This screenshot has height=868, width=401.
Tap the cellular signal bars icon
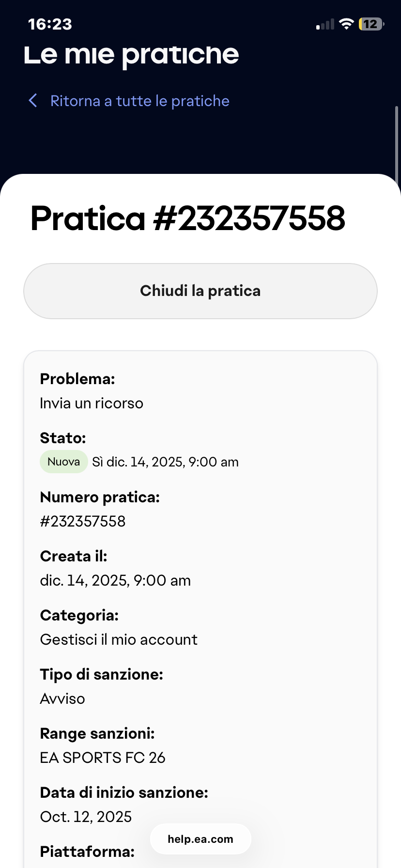pos(325,24)
